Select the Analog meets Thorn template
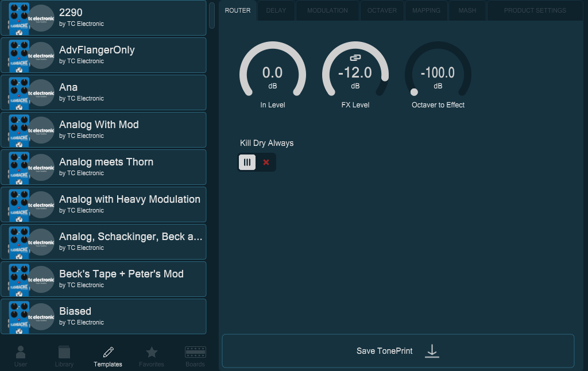The image size is (588, 371). point(103,167)
